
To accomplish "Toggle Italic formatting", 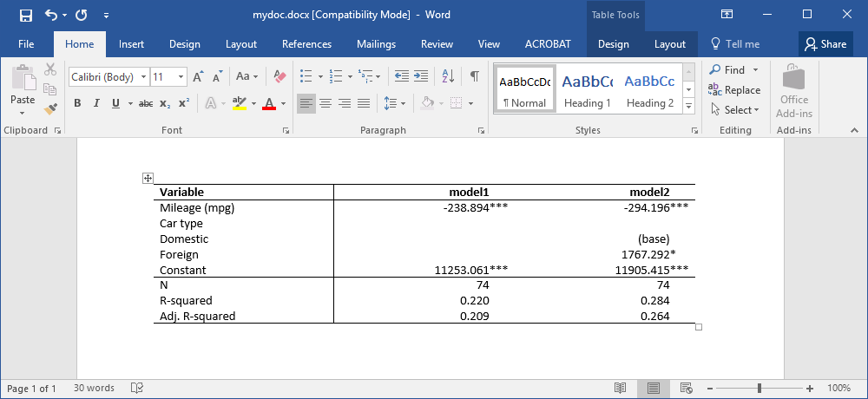I will tap(96, 103).
